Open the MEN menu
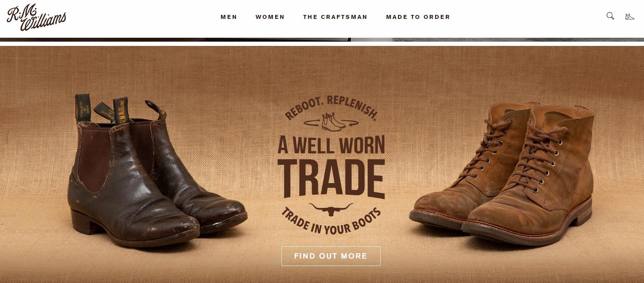 (229, 17)
